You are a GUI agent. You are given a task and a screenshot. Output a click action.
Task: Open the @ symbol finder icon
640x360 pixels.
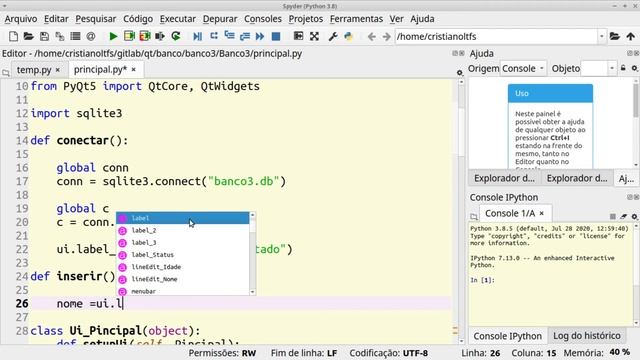[91, 36]
